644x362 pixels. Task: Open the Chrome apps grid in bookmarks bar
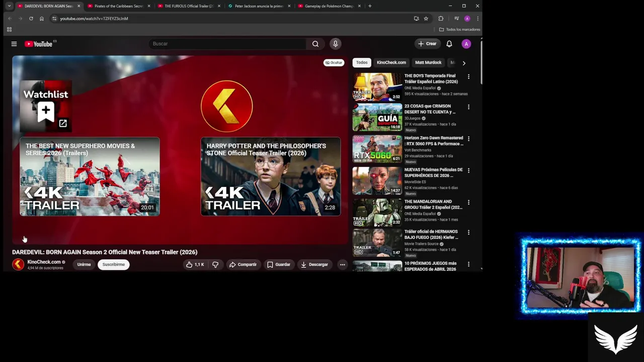point(9,30)
